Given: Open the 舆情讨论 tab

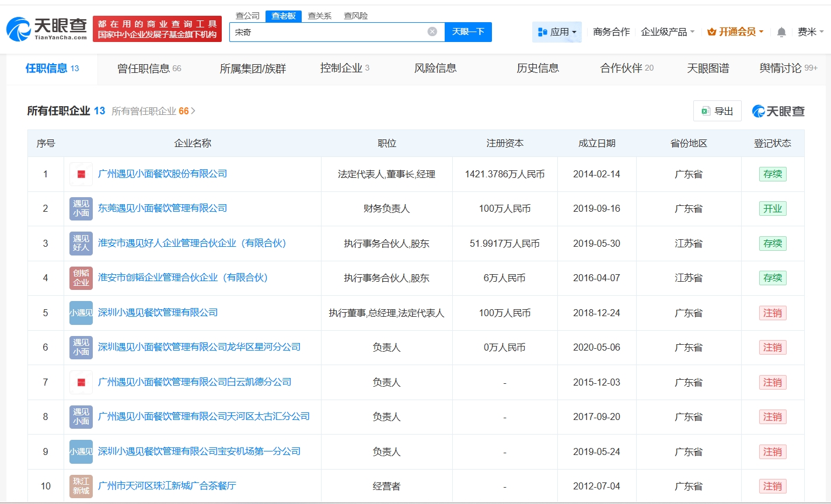Looking at the screenshot, I should 788,68.
